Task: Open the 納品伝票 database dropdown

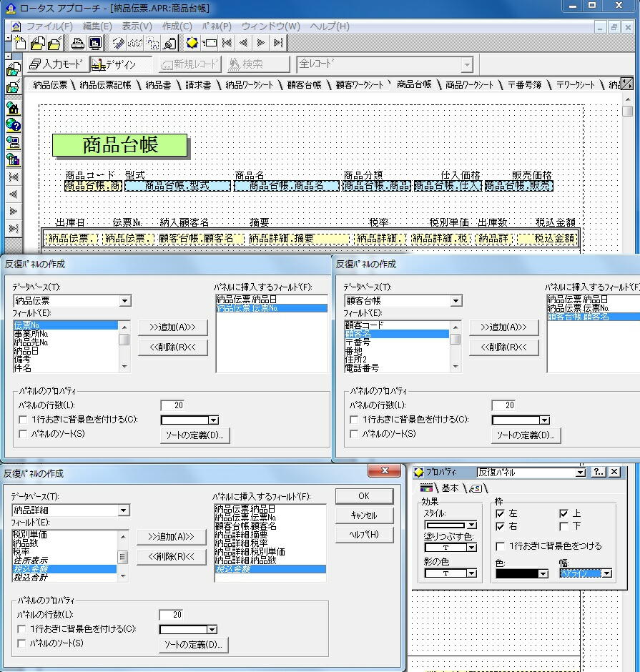Action: (124, 301)
